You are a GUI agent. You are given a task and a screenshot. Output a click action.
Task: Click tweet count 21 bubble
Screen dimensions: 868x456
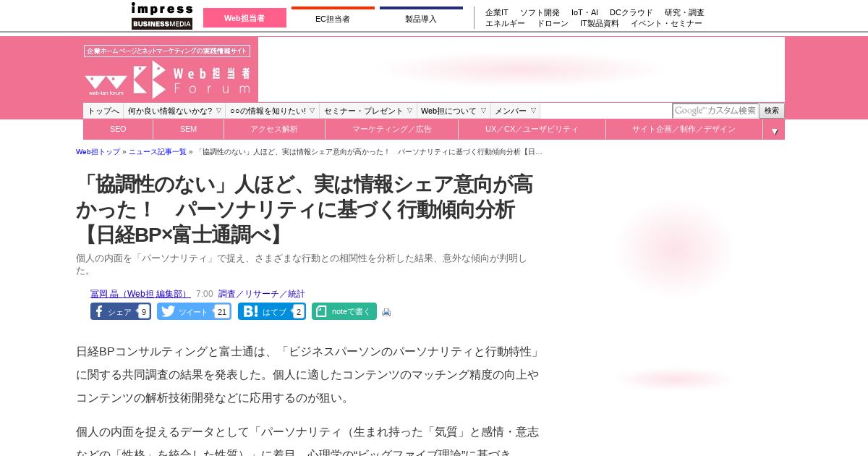pos(222,312)
